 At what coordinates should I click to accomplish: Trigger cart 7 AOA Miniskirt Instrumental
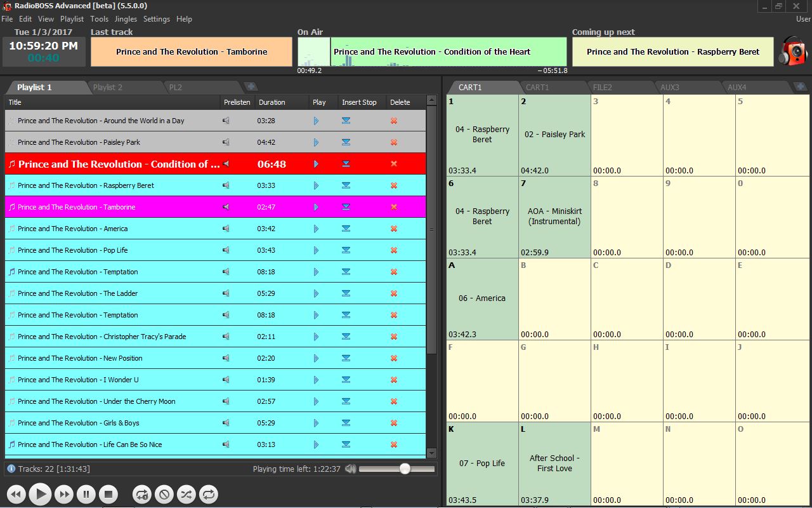pos(554,217)
